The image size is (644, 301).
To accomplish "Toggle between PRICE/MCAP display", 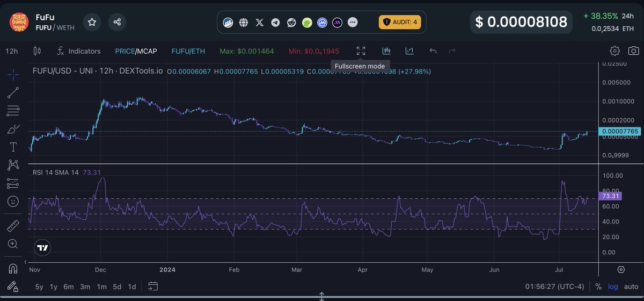I will [x=136, y=51].
